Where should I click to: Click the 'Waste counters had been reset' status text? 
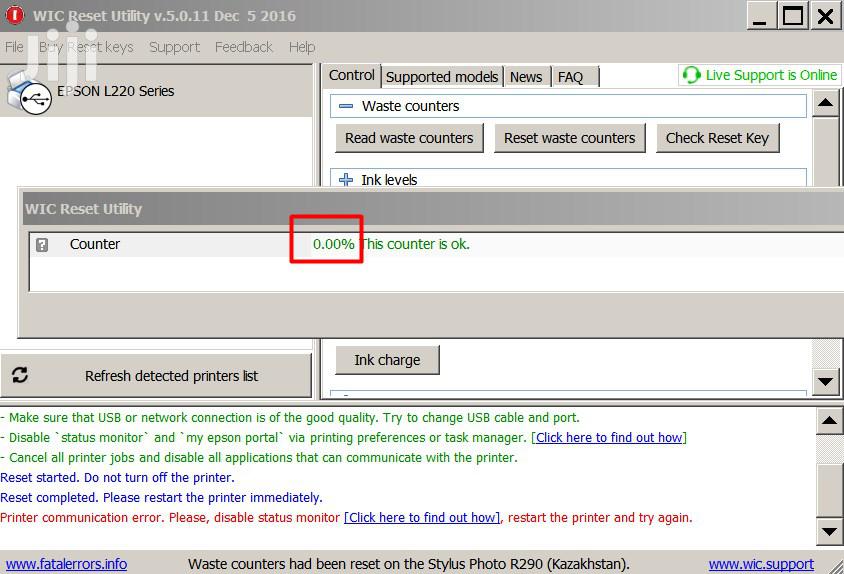(x=409, y=564)
